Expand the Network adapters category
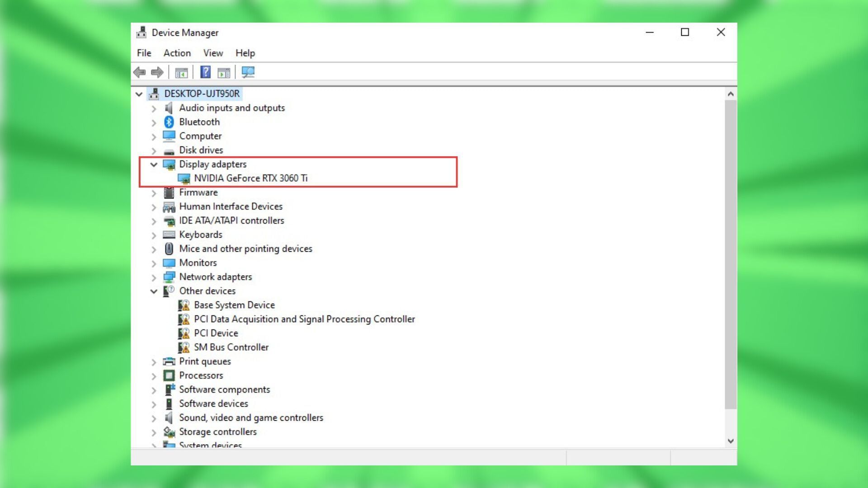868x488 pixels. coord(154,277)
